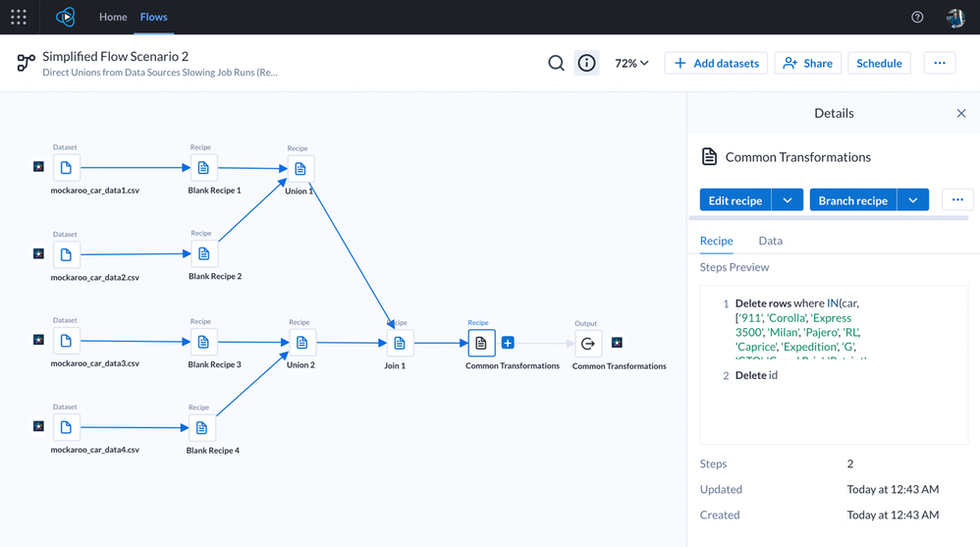980x547 pixels.
Task: Select the Union 2 recipe node
Action: click(302, 343)
